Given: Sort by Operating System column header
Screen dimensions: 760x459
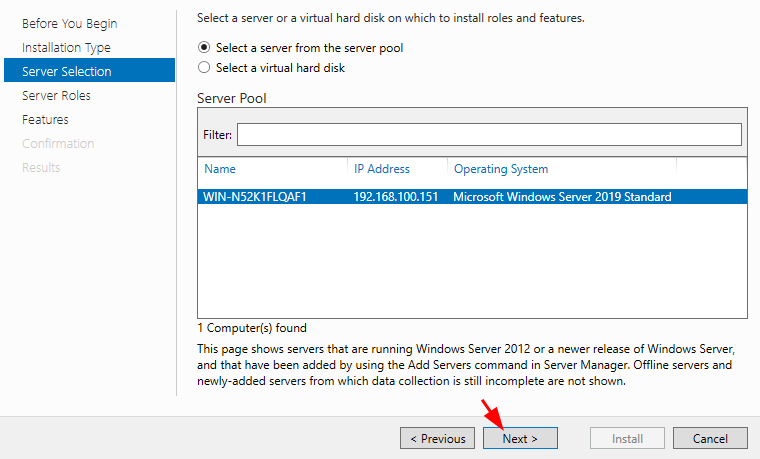Looking at the screenshot, I should tap(501, 169).
